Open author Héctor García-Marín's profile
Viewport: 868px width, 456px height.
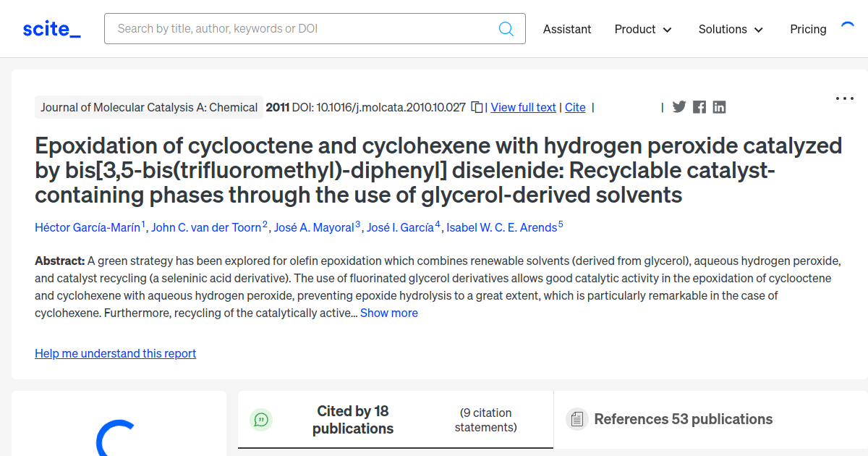(88, 227)
